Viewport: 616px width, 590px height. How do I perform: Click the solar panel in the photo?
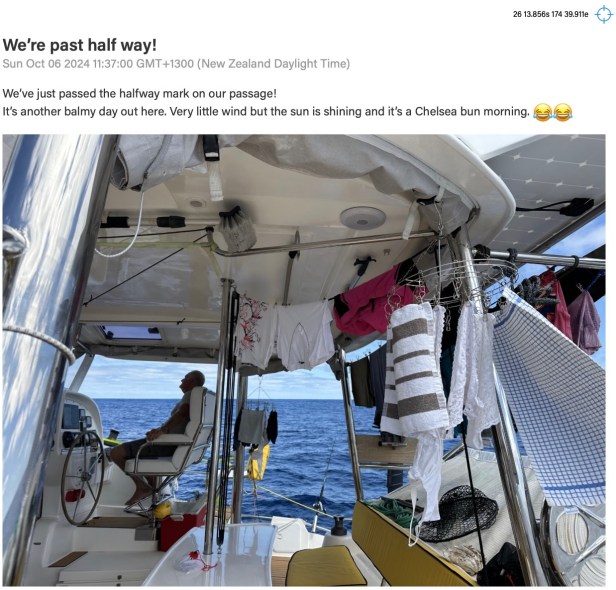point(550,189)
